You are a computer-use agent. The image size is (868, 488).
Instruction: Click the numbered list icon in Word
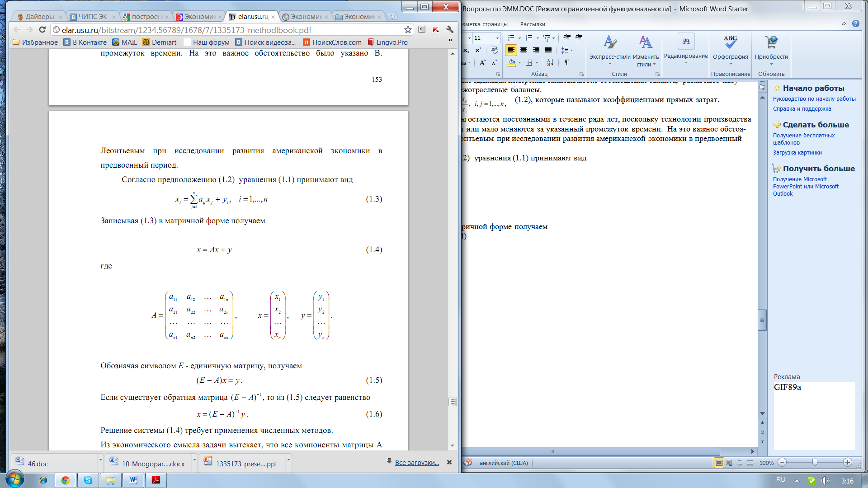pyautogui.click(x=529, y=38)
